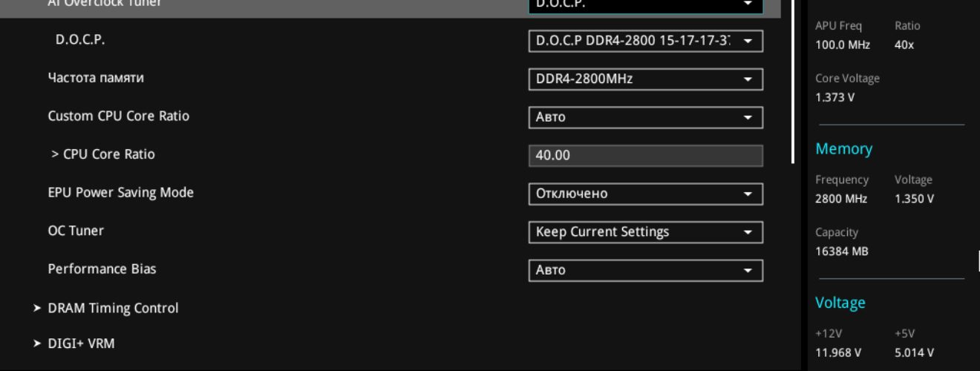Screen dimensions: 980x371
Task: Click the arrow icon beside DIGI+ VRM
Action: click(x=36, y=344)
